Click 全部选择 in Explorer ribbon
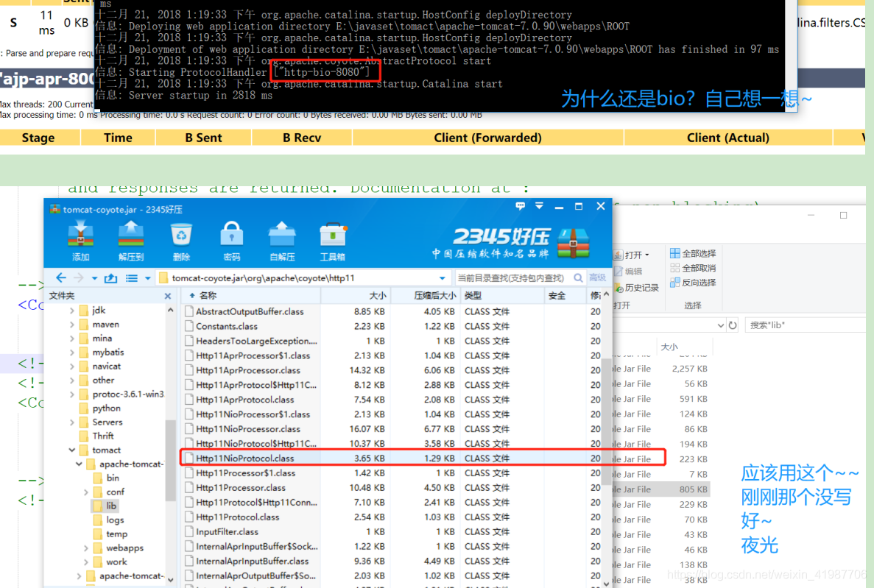The image size is (874, 588). 693,254
